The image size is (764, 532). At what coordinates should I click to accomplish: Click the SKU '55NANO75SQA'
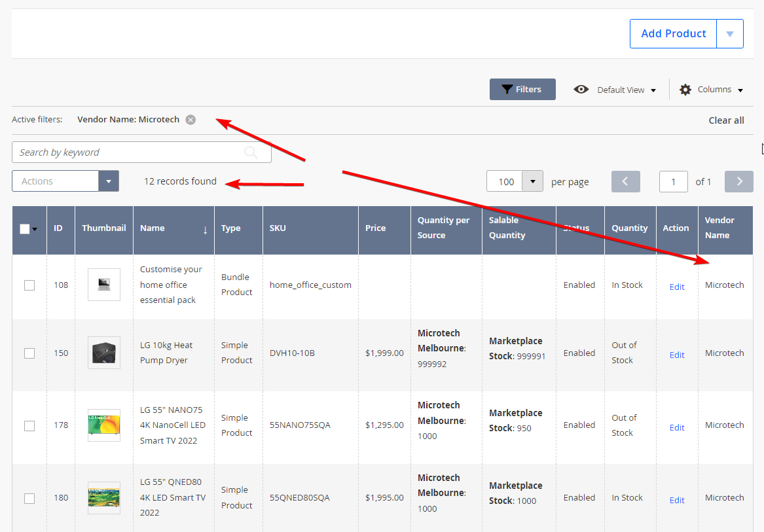pyautogui.click(x=300, y=425)
